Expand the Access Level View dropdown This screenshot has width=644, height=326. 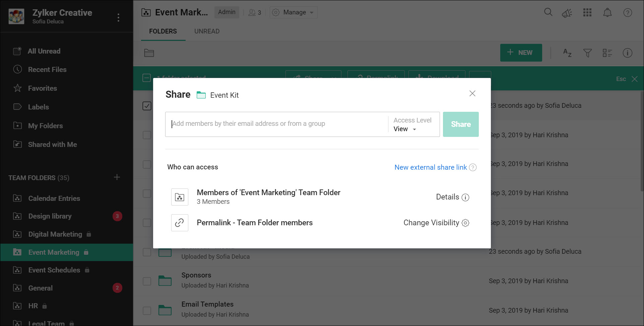point(405,129)
